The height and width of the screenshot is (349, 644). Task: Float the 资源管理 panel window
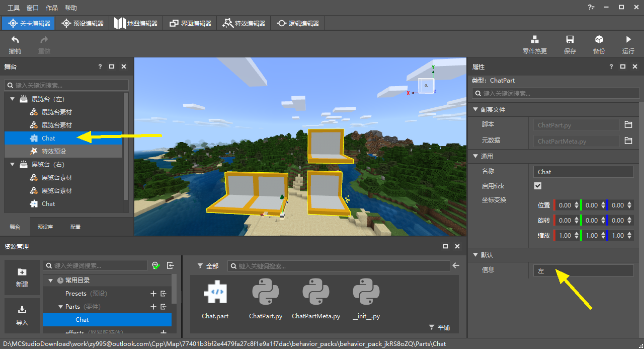[445, 246]
